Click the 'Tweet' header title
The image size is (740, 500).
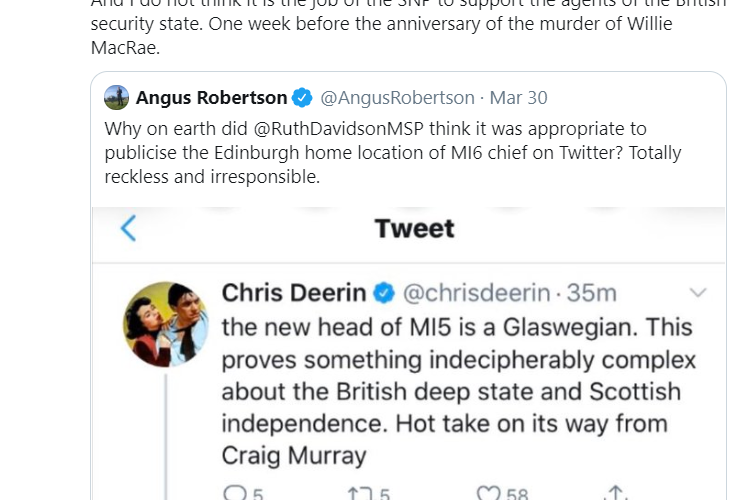pyautogui.click(x=414, y=229)
